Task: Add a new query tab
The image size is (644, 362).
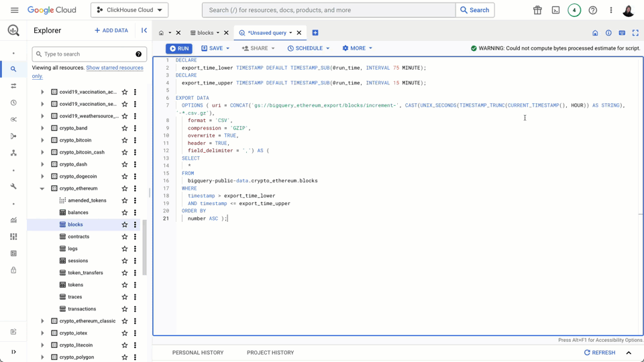Action: pos(315,33)
